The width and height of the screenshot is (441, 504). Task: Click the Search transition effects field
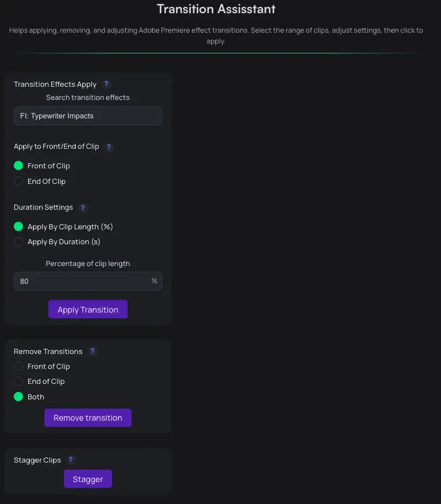(x=88, y=116)
